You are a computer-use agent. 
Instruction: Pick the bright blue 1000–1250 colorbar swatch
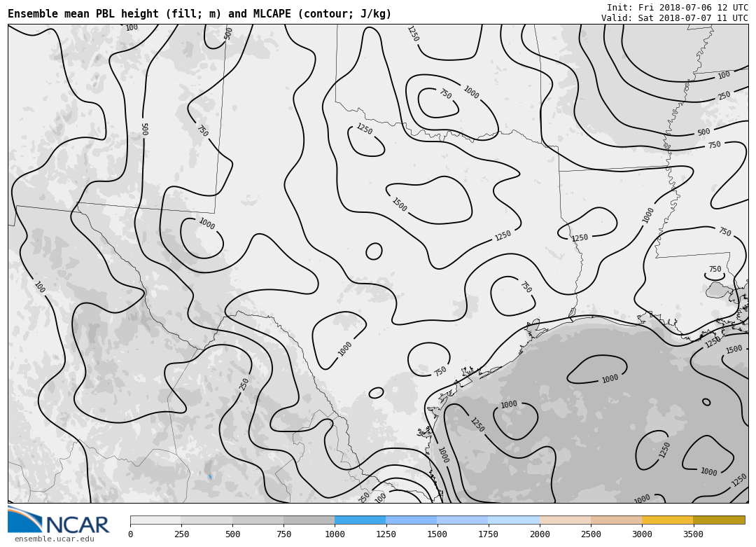click(360, 520)
